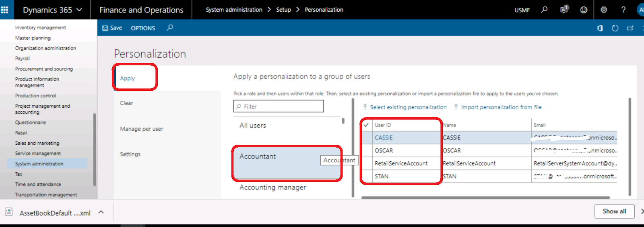Click the help question mark icon
The height and width of the screenshot is (227, 644).
pos(623,10)
